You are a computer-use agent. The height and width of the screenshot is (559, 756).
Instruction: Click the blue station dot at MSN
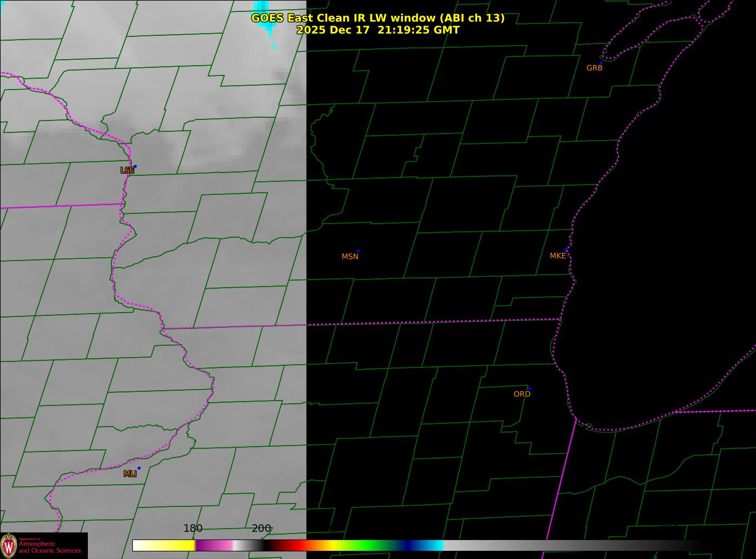coord(358,251)
